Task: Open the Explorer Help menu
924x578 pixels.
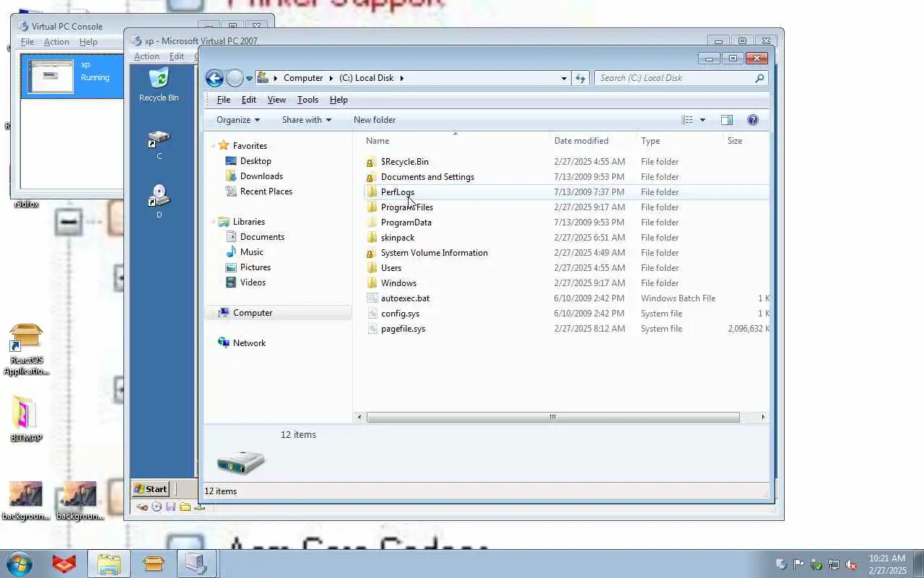Action: [339, 100]
